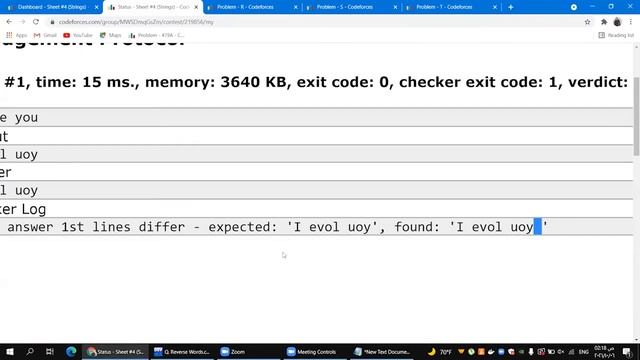The image size is (640, 360).
Task: Switch to Q. Reverse Words taskbar window
Action: point(182,351)
